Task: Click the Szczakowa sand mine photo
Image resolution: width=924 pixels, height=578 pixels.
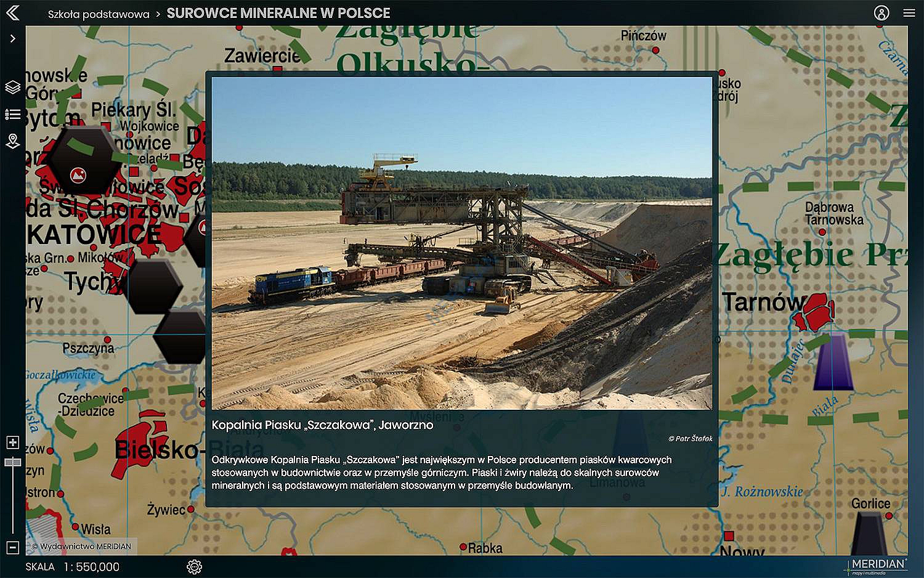Action: click(461, 243)
